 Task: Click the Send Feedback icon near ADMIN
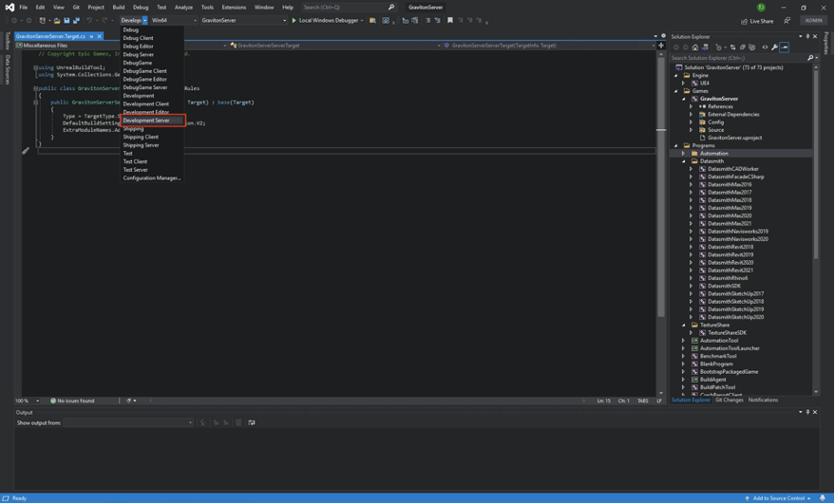788,21
